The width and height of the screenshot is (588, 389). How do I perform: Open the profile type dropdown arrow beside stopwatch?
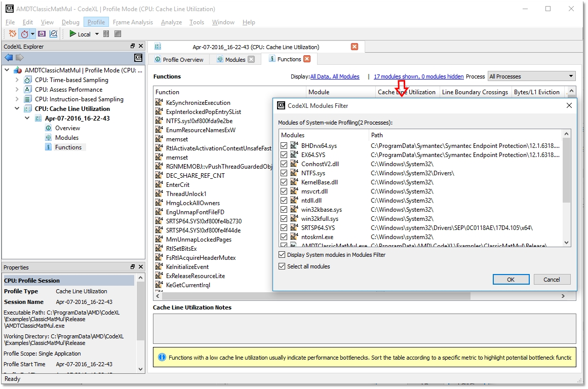click(x=32, y=34)
